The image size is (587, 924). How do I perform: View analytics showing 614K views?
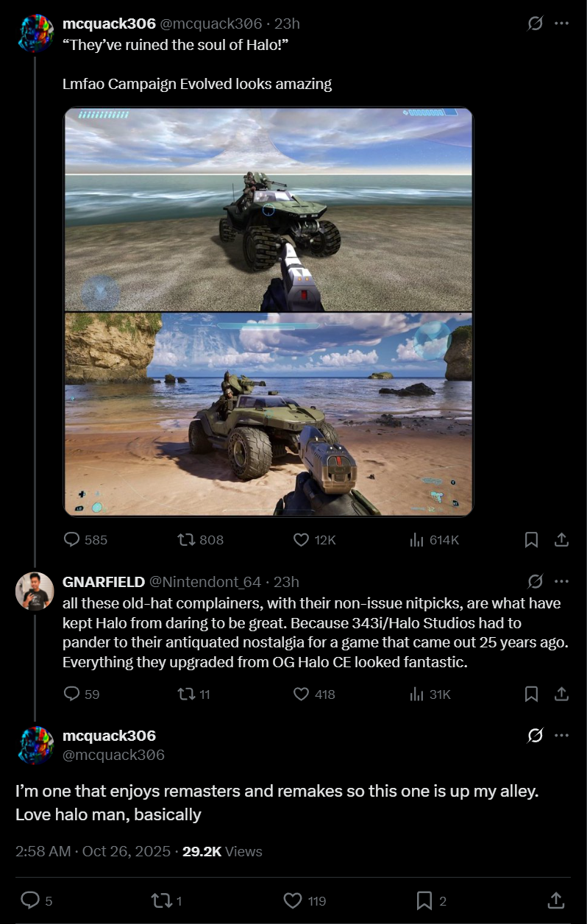click(x=433, y=540)
